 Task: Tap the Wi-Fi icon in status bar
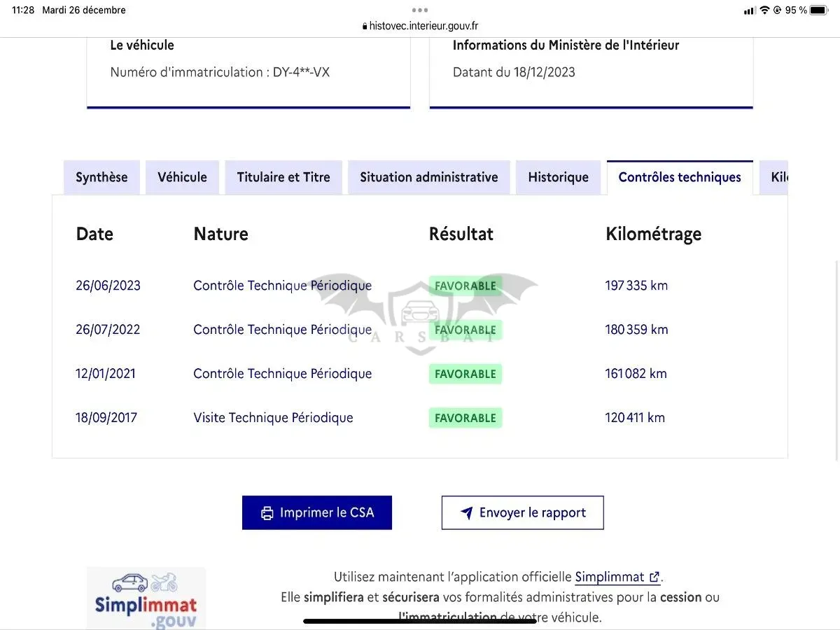click(764, 10)
